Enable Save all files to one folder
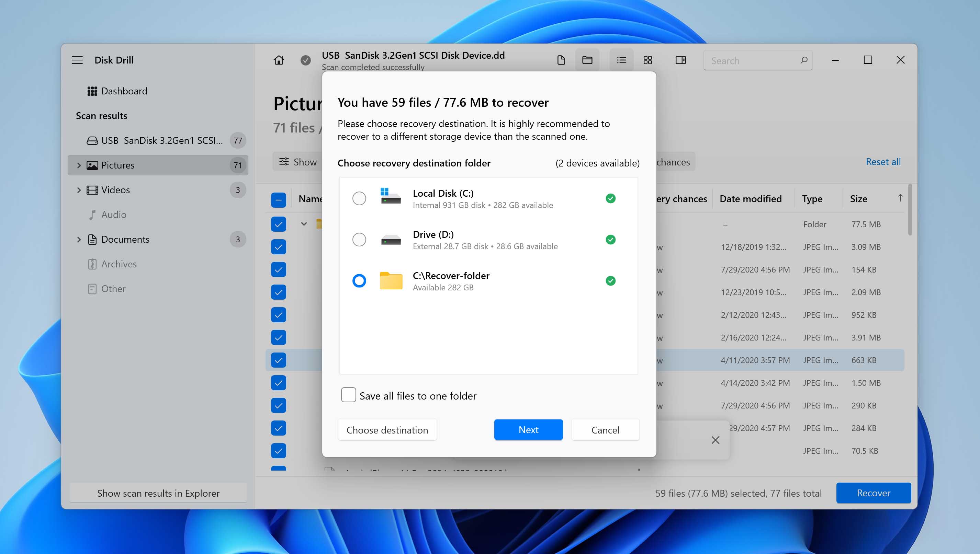The height and width of the screenshot is (554, 980). coord(348,395)
